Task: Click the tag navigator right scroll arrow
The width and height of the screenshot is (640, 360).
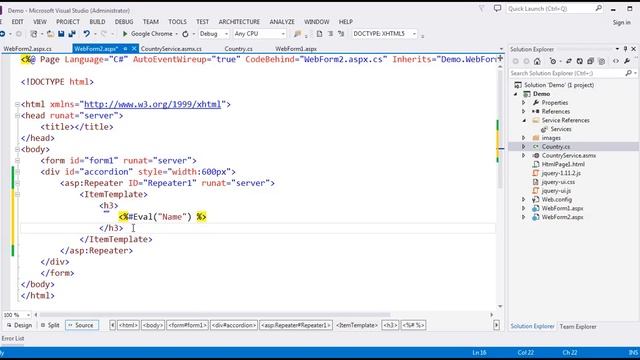Action: click(496, 325)
